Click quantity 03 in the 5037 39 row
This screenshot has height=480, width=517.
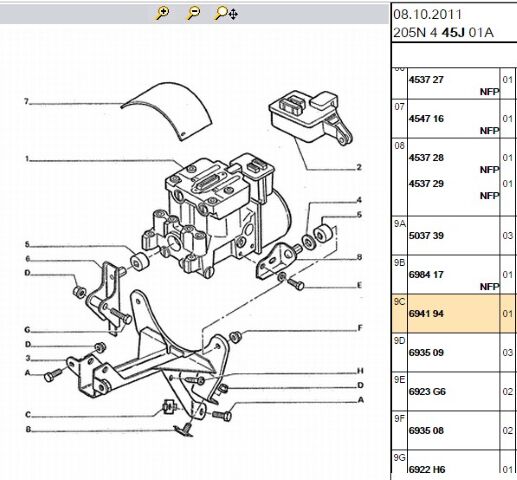[x=507, y=236]
